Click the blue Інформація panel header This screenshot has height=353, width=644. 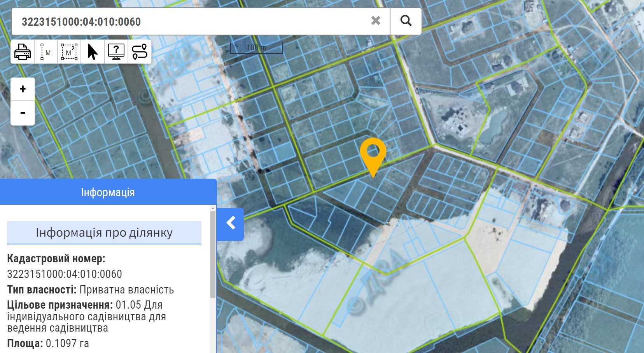pyautogui.click(x=108, y=192)
